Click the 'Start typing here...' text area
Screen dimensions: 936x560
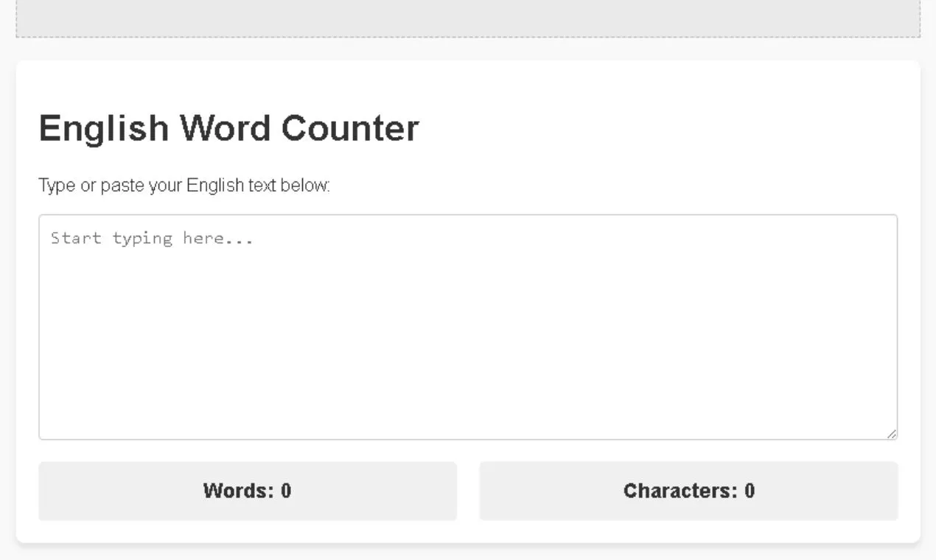468,327
